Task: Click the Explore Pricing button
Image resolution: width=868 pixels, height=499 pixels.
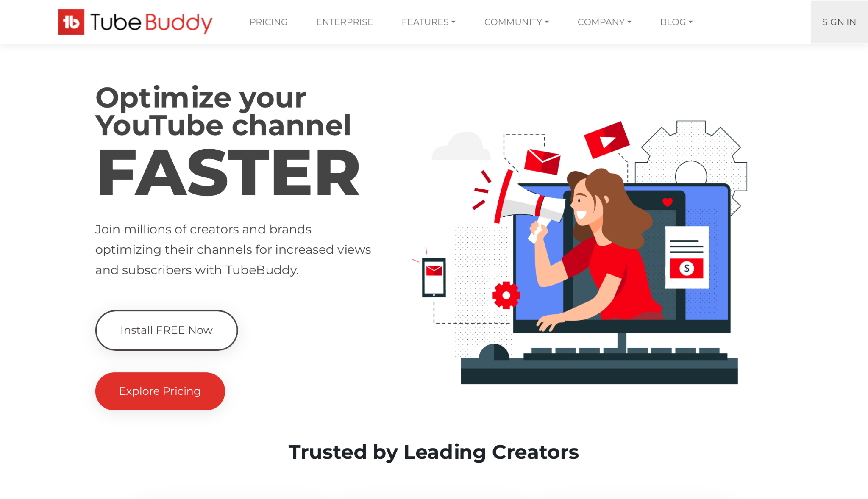Action: click(x=160, y=391)
